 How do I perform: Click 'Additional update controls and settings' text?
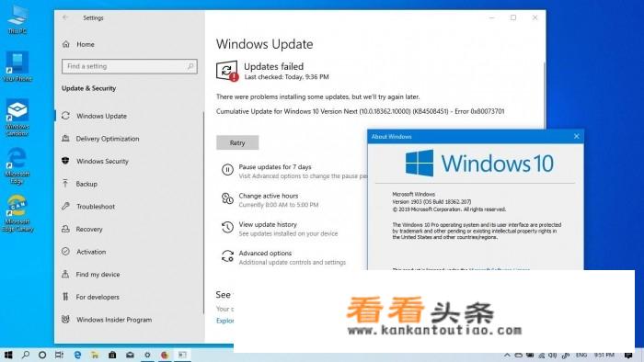tap(292, 262)
